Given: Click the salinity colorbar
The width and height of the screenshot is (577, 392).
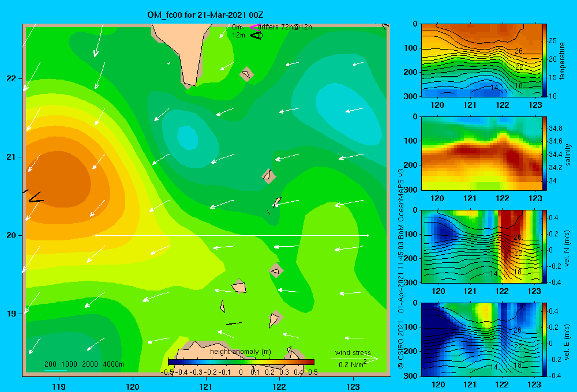Looking at the screenshot, I should pos(545,153).
